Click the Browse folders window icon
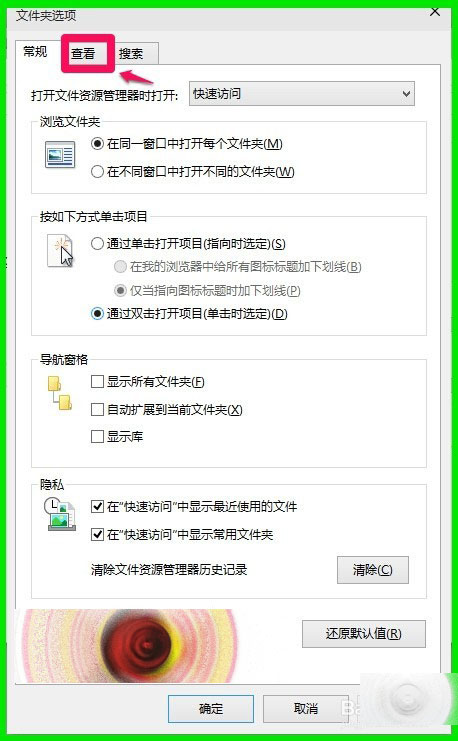The width and height of the screenshot is (458, 741). pyautogui.click(x=60, y=155)
